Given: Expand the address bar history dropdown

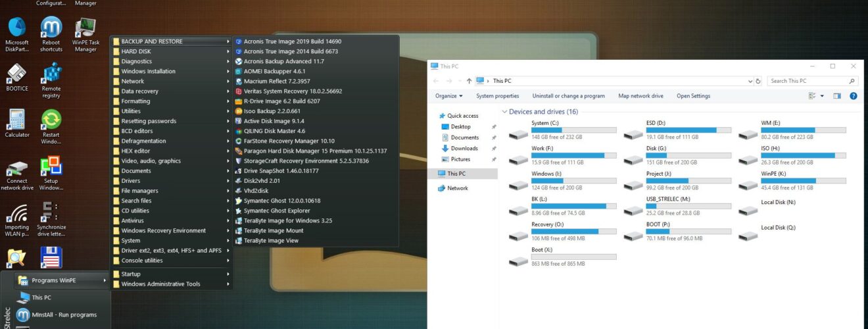Looking at the screenshot, I should coord(750,81).
